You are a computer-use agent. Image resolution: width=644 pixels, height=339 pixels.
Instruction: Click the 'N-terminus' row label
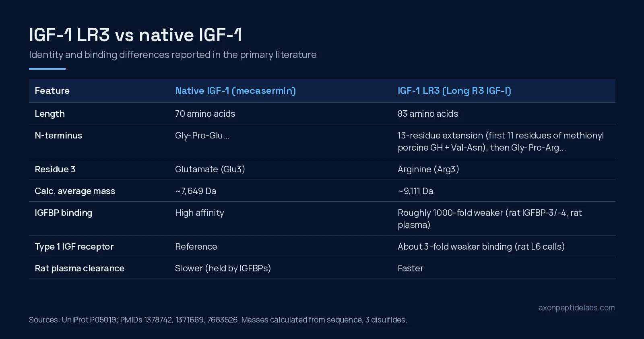[x=58, y=136]
